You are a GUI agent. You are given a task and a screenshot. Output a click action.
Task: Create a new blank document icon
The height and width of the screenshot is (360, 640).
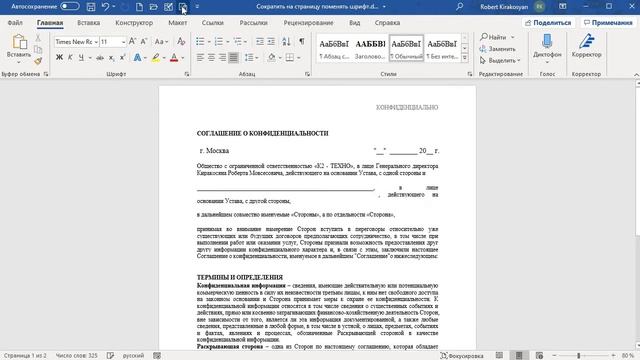click(x=139, y=7)
